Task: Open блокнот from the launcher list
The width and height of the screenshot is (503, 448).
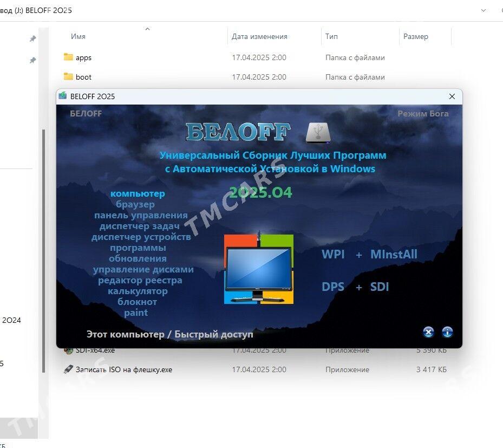Action: [138, 302]
